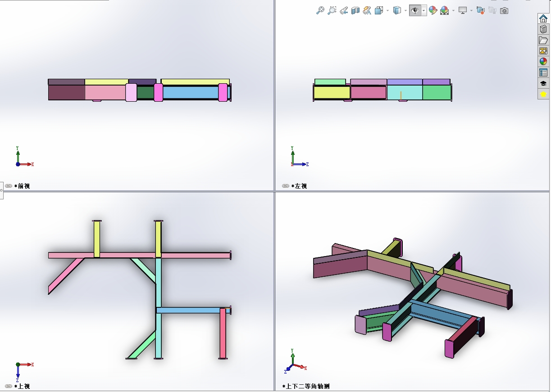
Task: Expand the View Settings dropdown arrow
Action: (x=471, y=11)
